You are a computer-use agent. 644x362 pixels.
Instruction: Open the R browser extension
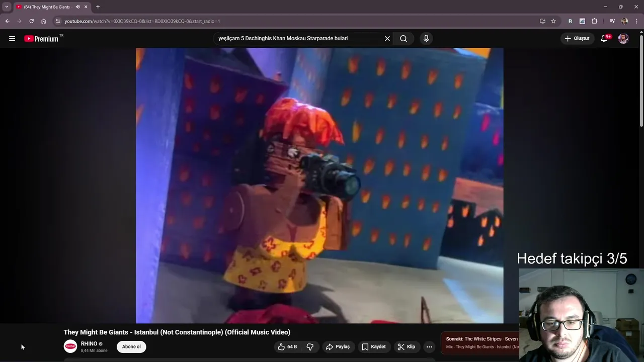point(570,21)
